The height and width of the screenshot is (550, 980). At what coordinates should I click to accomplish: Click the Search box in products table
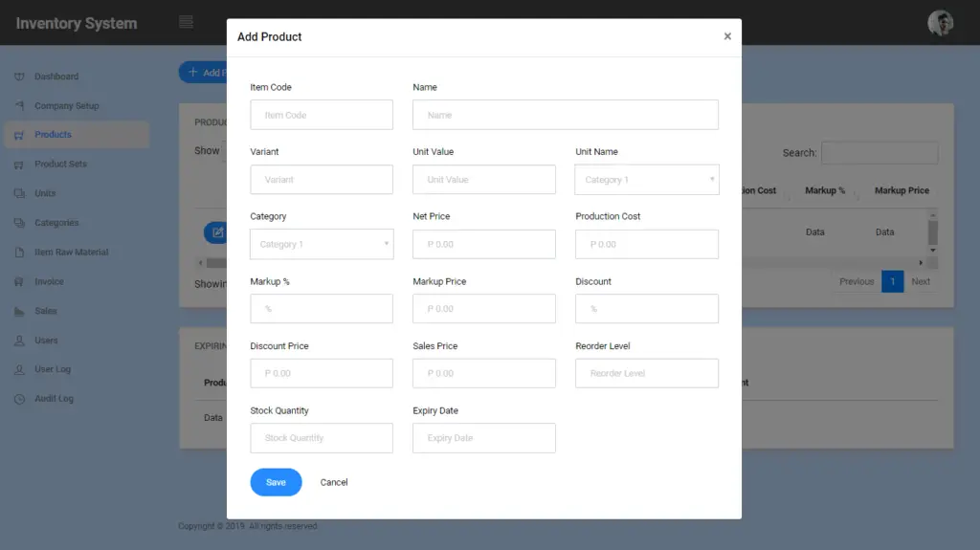[x=880, y=152]
